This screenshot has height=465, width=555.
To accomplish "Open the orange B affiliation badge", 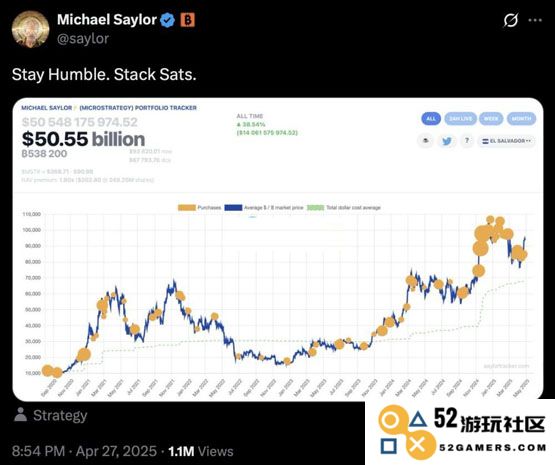I will (188, 20).
